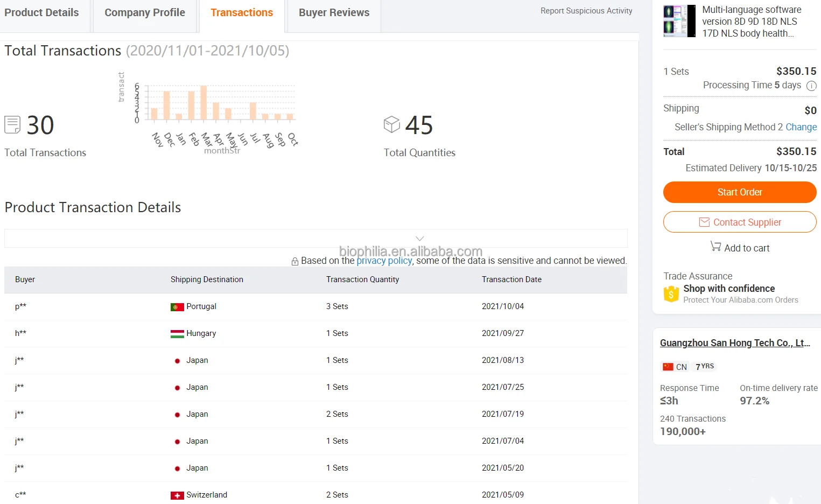Open the Buyer Reviews tab
The width and height of the screenshot is (821, 504).
(x=334, y=13)
